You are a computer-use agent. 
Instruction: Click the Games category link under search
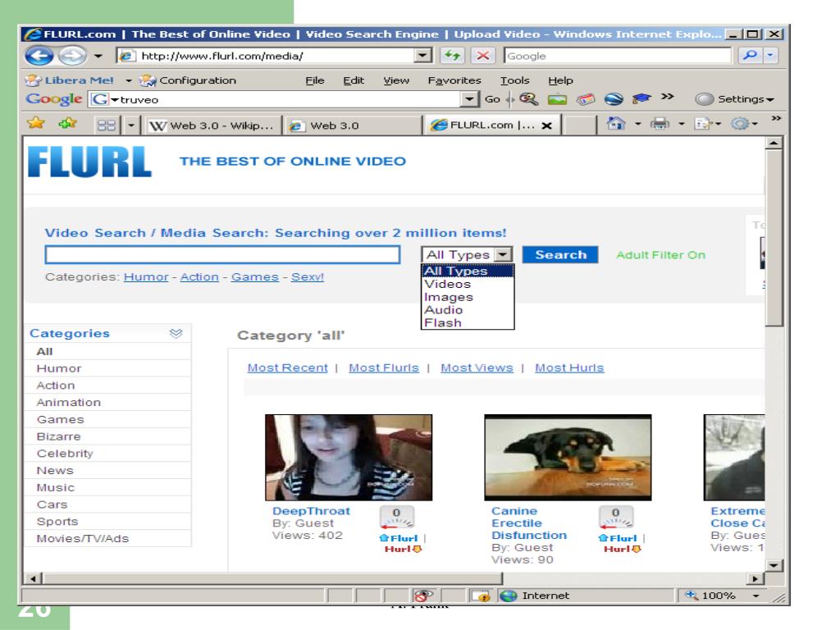[254, 277]
